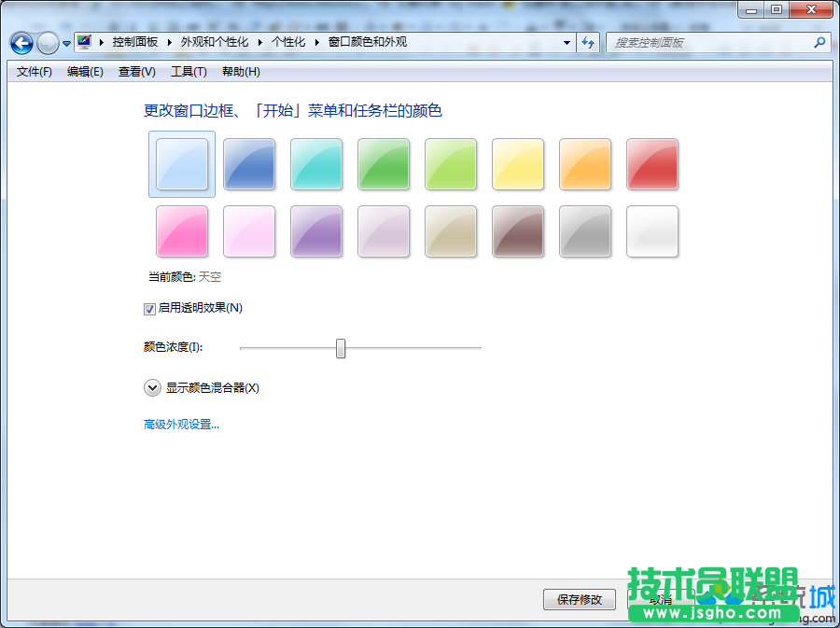The height and width of the screenshot is (628, 840).
Task: Open the 文件 menu
Action: [x=33, y=72]
